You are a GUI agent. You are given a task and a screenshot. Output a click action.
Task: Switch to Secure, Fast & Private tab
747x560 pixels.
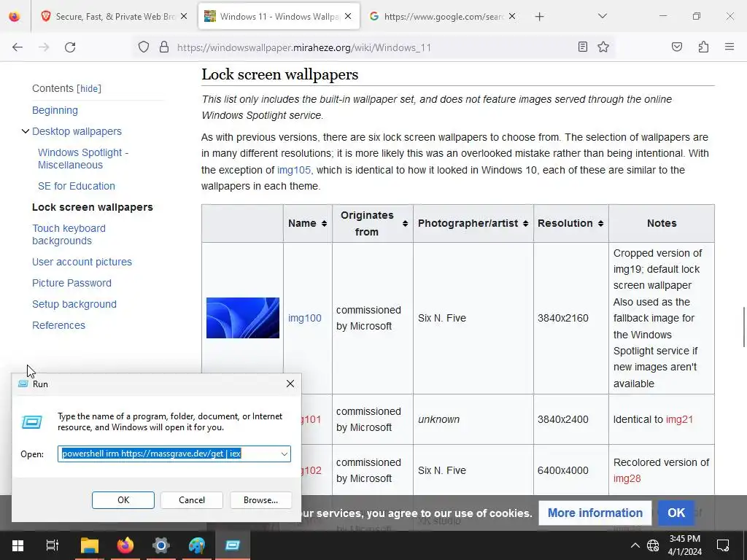(113, 17)
